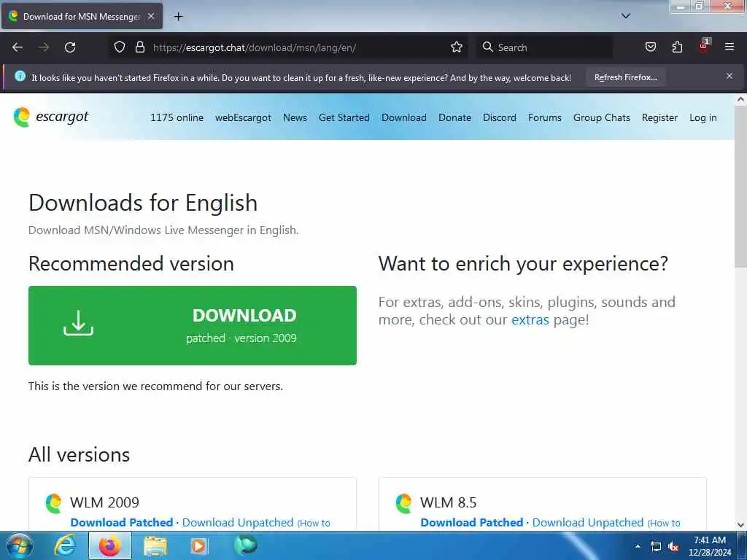This screenshot has height=560, width=747.
Task: Click the WLM 8.5 messenger icon
Action: click(404, 503)
